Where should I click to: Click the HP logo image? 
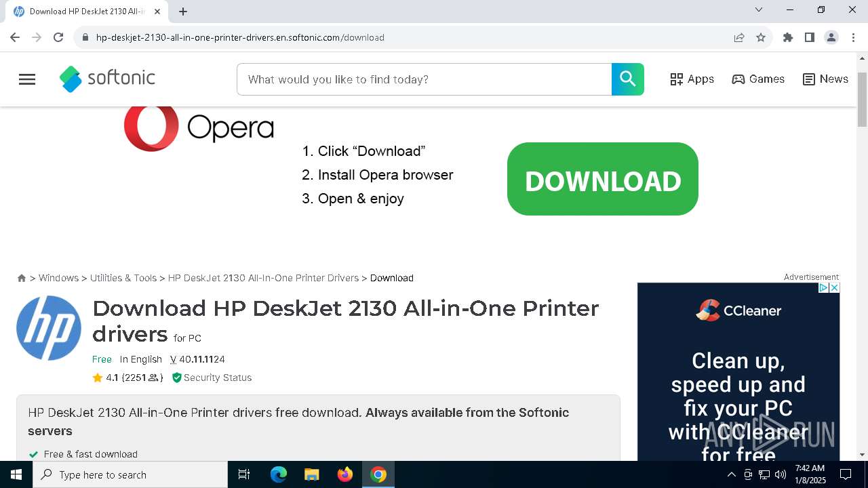(x=49, y=328)
